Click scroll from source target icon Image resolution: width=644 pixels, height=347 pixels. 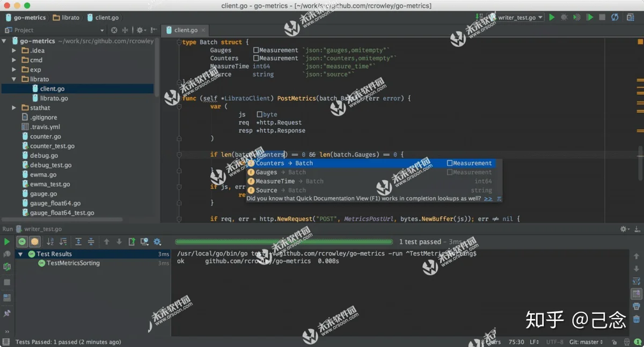[114, 30]
